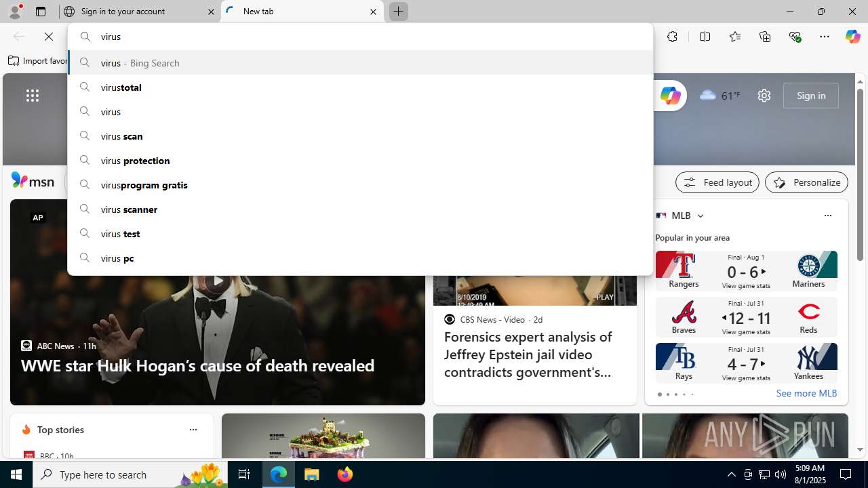Open Copilot sidebar icon in the toolbar
Viewport: 868px width, 488px height.
(852, 37)
